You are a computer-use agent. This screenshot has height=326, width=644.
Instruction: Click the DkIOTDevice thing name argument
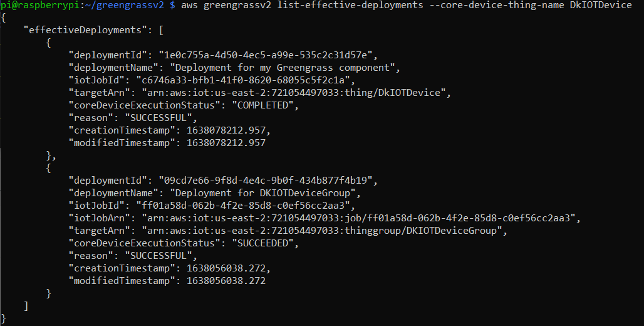[601, 5]
